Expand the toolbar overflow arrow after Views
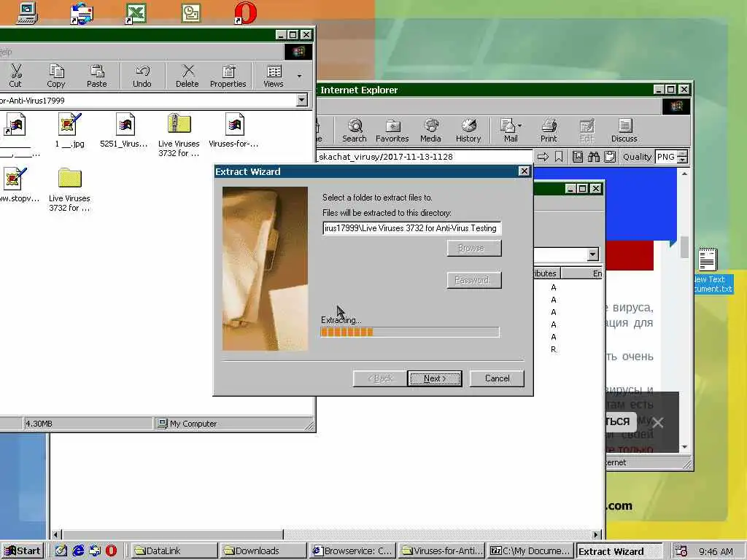The height and width of the screenshot is (560, 747). 299,76
